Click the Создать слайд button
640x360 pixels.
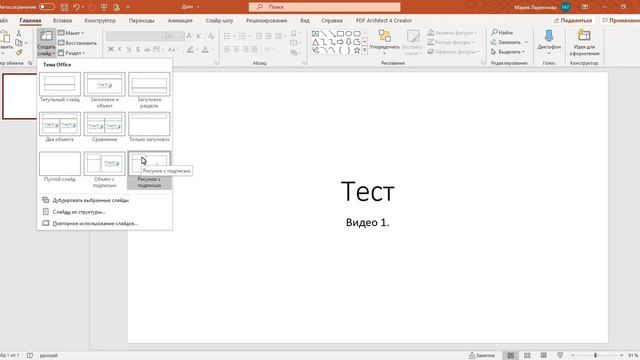coord(46,43)
